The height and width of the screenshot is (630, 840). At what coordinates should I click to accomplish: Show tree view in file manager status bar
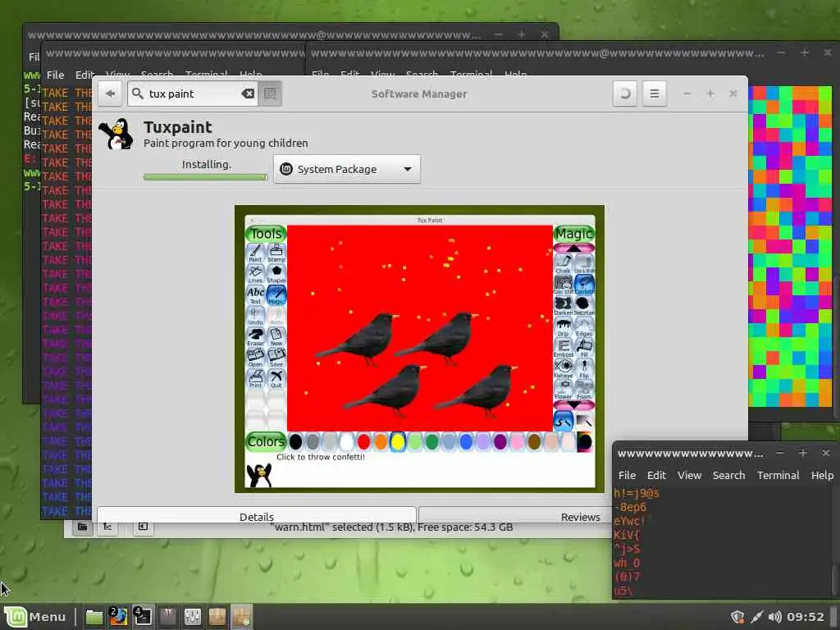click(x=107, y=527)
